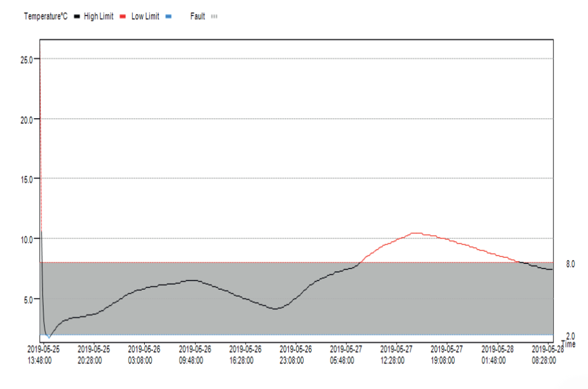Click the blue Low Limit legend swatch
Image resolution: width=588 pixels, height=389 pixels.
click(168, 17)
